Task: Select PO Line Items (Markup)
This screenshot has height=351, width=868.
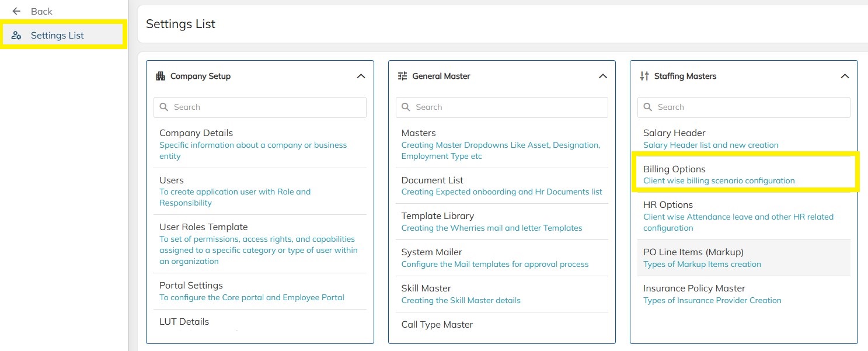Action: click(693, 252)
